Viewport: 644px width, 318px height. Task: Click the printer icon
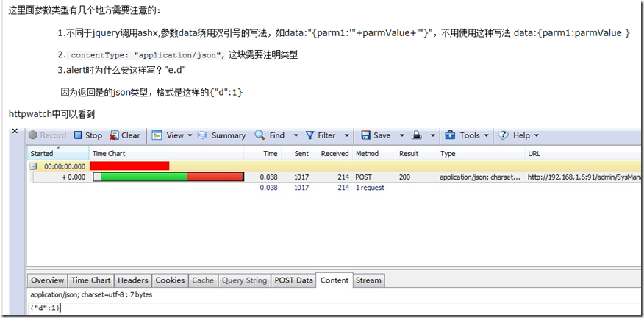[x=418, y=135]
